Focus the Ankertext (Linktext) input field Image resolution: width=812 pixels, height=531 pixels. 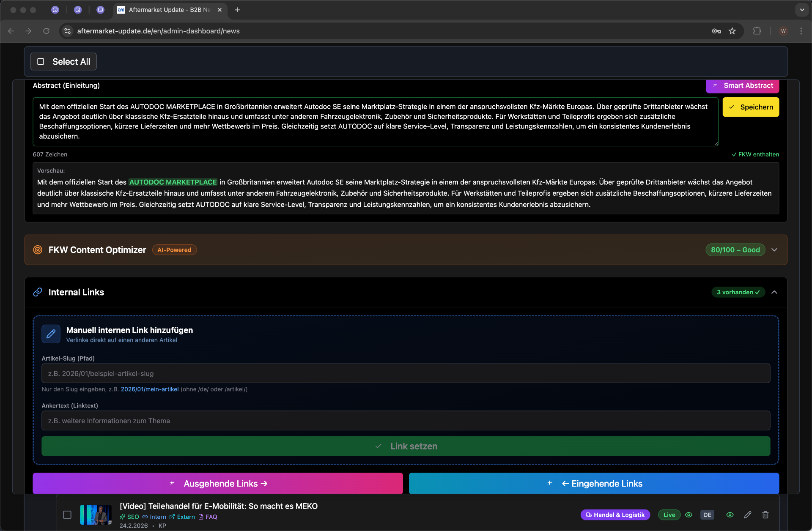[406, 421]
